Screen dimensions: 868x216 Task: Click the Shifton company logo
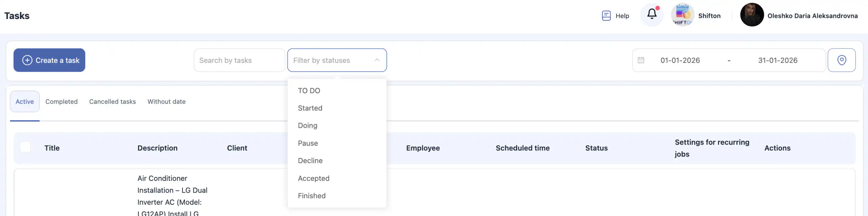(683, 15)
